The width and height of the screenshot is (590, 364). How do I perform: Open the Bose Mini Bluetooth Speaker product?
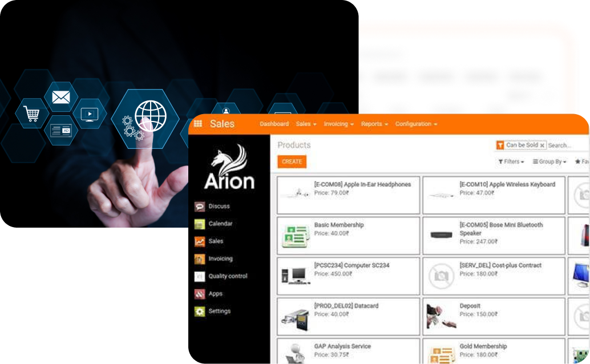pos(494,235)
